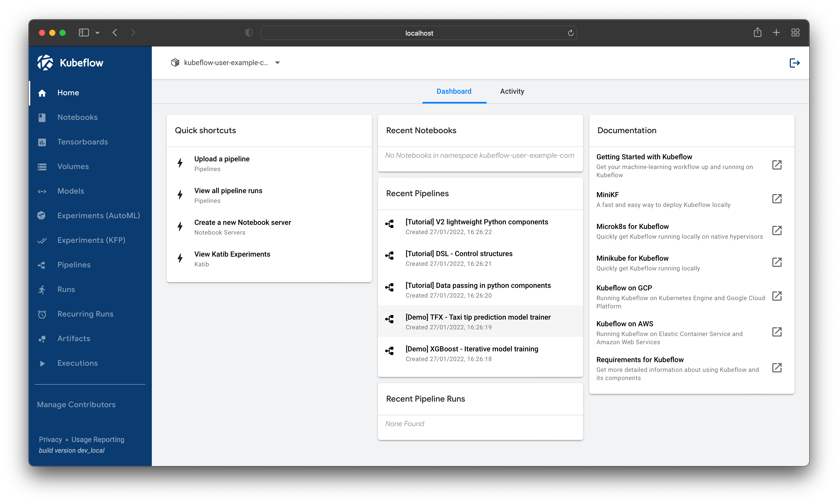This screenshot has width=838, height=504.
Task: Select the Pipelines icon in the navigation
Action: pyautogui.click(x=42, y=265)
